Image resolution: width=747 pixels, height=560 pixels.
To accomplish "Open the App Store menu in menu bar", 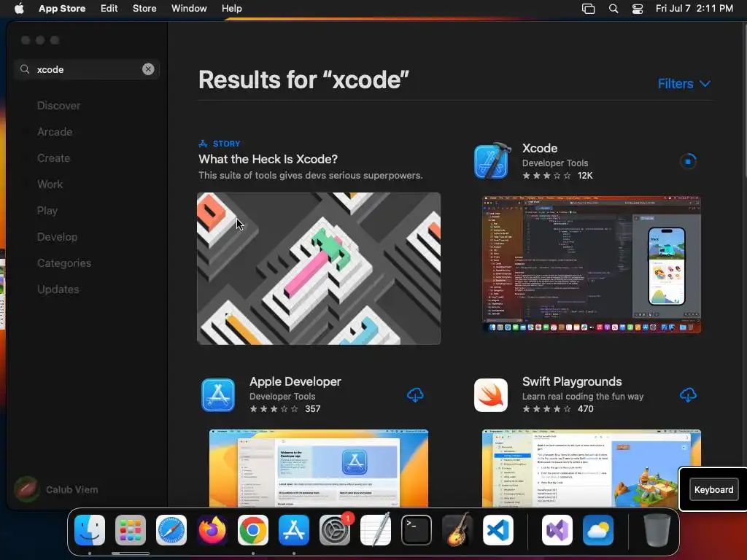I will click(62, 9).
